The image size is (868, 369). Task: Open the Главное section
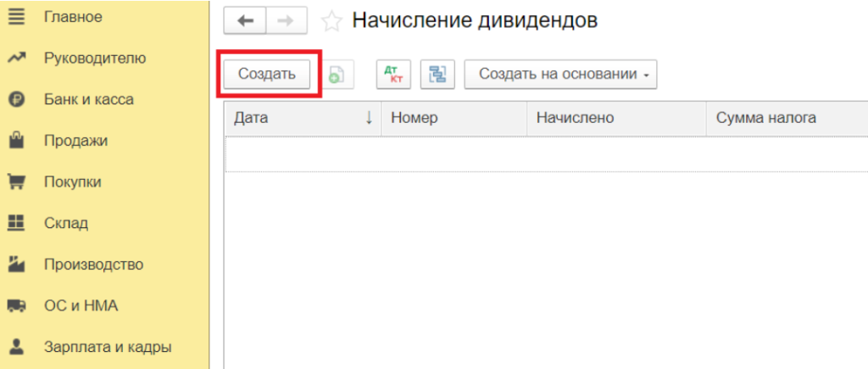(72, 17)
